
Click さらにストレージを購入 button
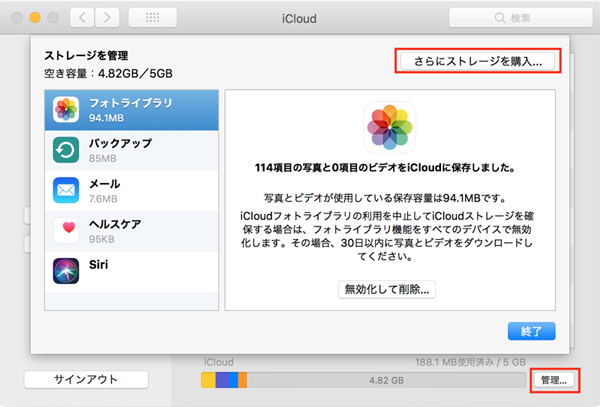pos(478,61)
